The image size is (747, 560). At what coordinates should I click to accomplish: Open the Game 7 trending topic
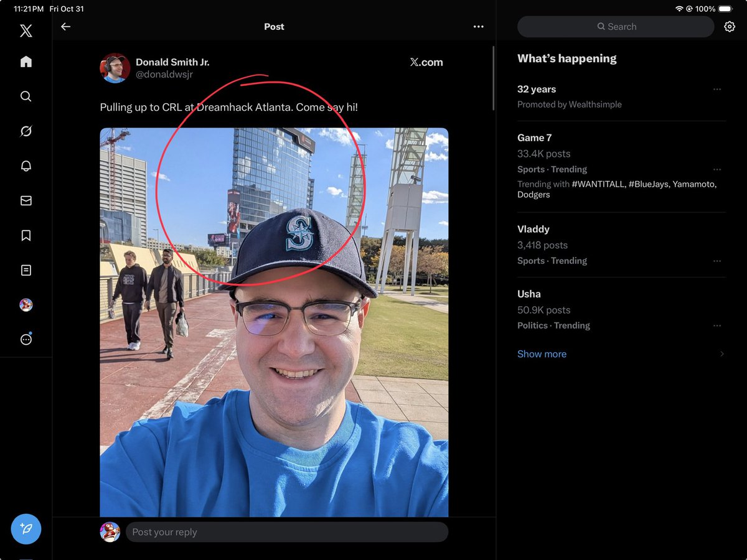coord(534,138)
